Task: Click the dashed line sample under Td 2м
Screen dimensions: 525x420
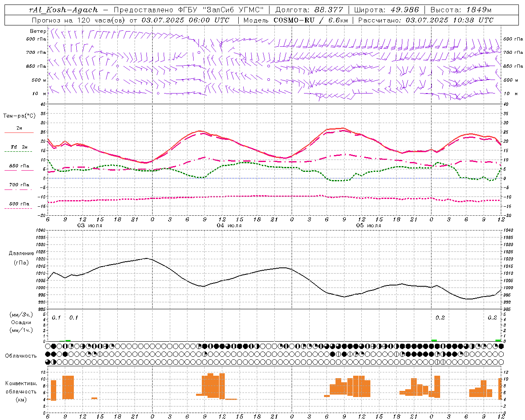Action: 18,152
